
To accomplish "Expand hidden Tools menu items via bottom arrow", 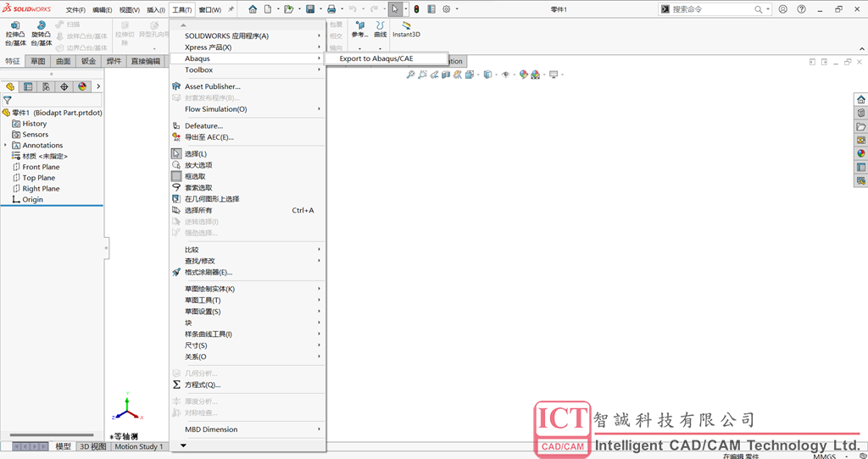I will [184, 445].
